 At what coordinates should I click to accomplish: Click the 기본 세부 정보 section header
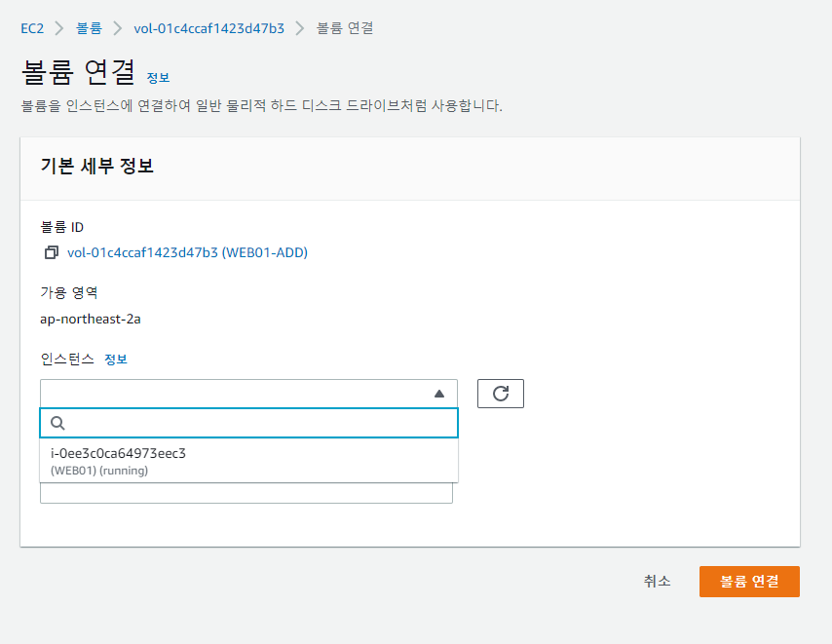click(x=97, y=166)
